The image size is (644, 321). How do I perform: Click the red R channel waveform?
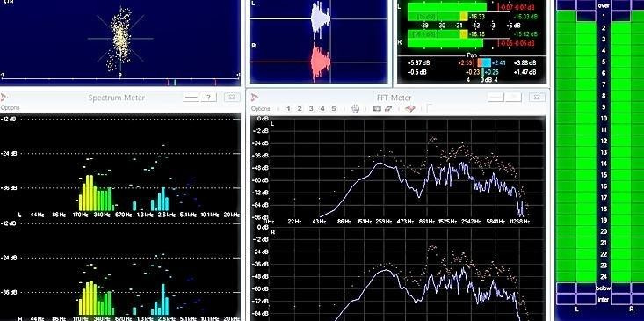point(322,62)
